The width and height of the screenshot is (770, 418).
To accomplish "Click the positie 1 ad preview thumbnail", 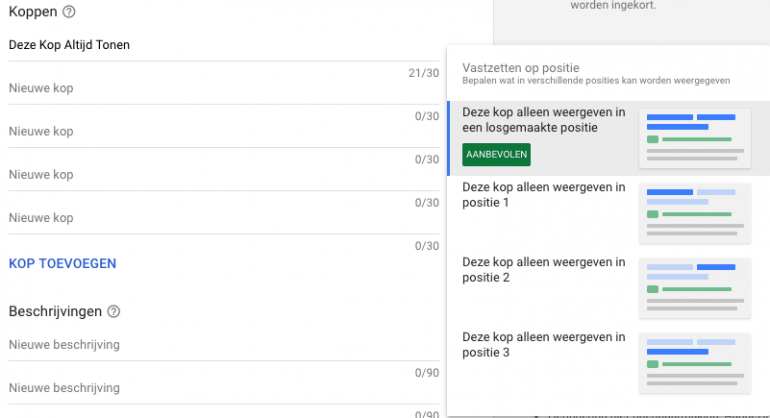I will (x=695, y=213).
